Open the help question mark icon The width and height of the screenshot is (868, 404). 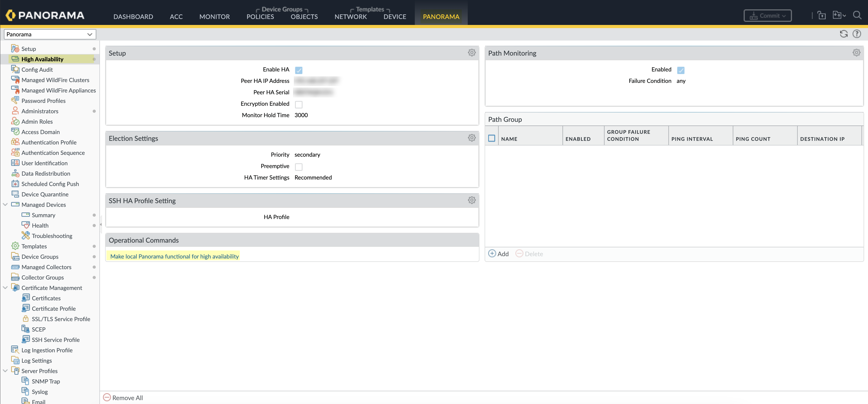pyautogui.click(x=857, y=34)
